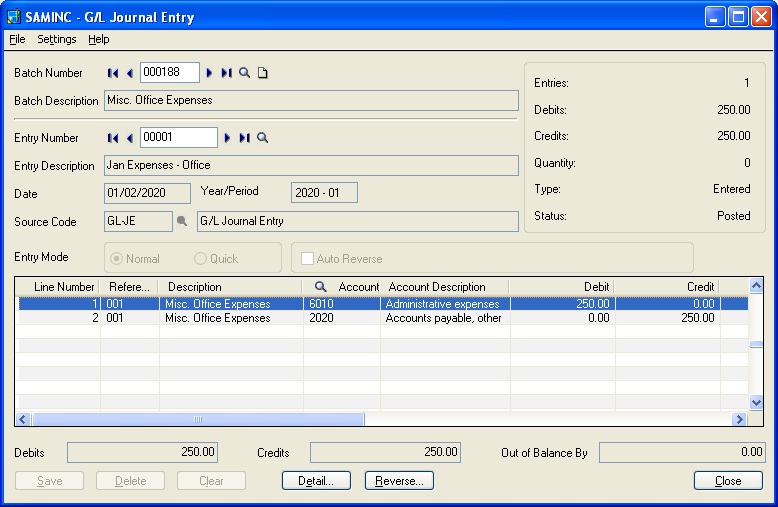Image resolution: width=778 pixels, height=507 pixels.
Task: Click the horizontal scrollbar thumb
Action: click(x=198, y=419)
